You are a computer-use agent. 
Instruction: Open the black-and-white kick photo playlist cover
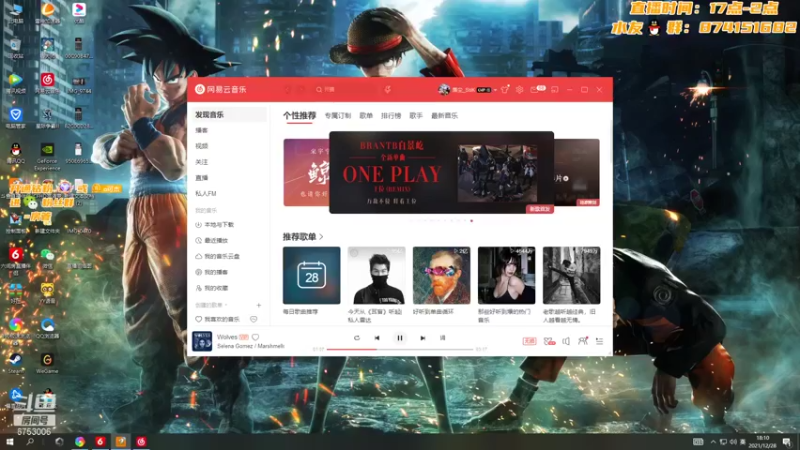(571, 276)
